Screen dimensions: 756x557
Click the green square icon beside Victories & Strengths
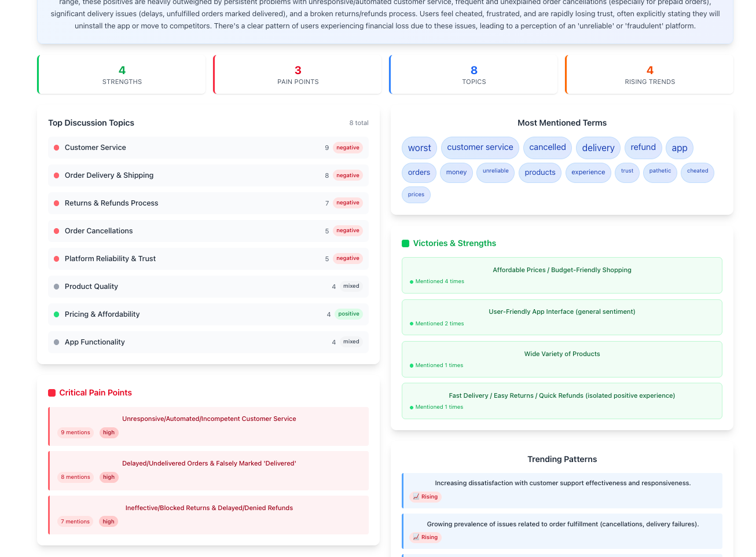click(x=405, y=244)
